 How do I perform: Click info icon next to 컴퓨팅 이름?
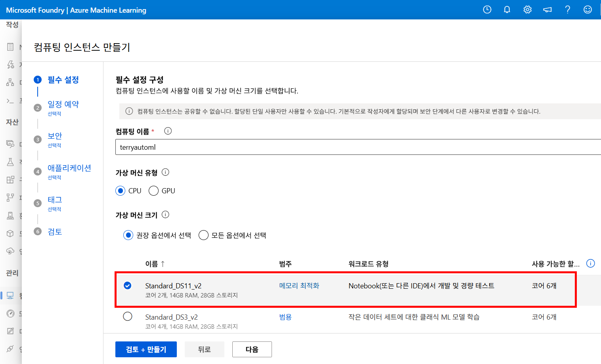click(x=168, y=131)
